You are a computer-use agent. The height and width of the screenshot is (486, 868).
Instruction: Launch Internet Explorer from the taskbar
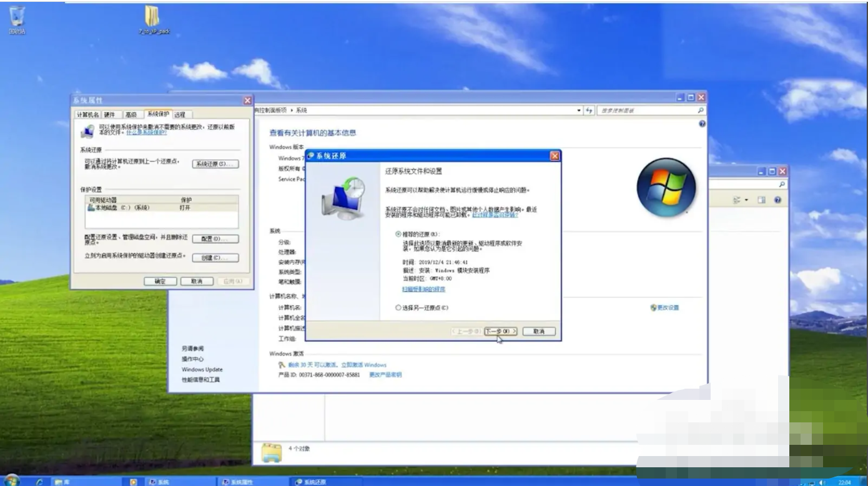coord(40,482)
